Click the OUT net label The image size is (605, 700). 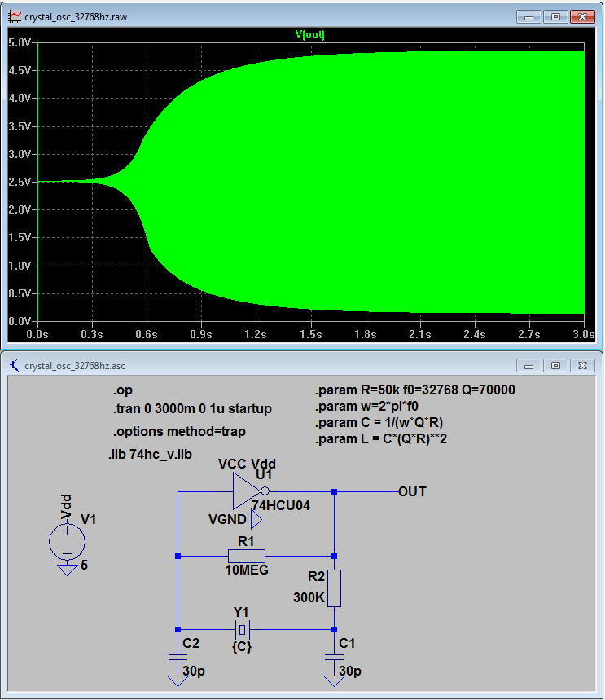[x=412, y=492]
